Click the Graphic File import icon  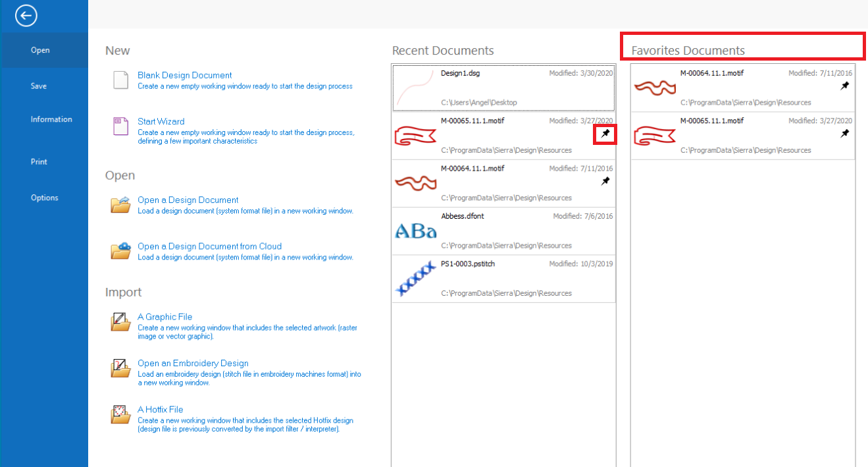[120, 322]
